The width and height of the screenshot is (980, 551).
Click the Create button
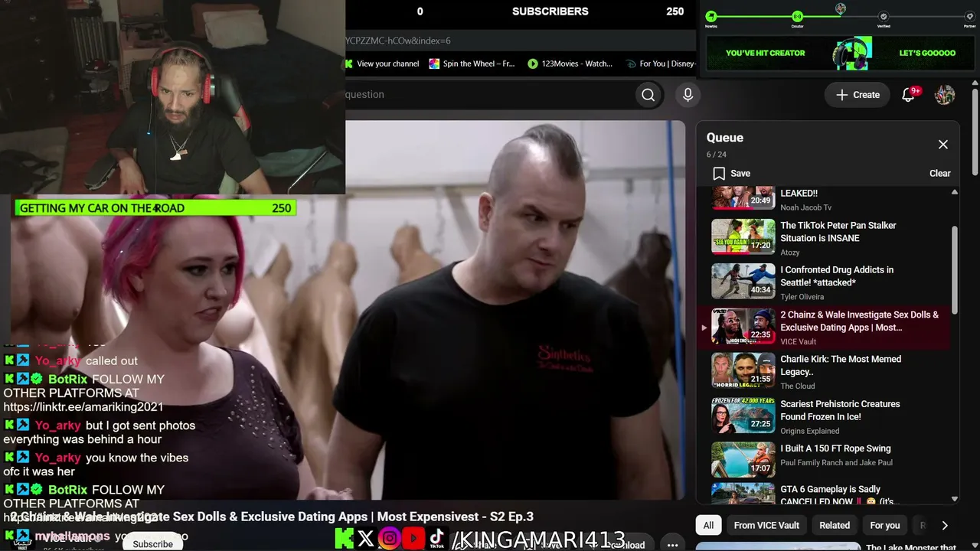(857, 95)
